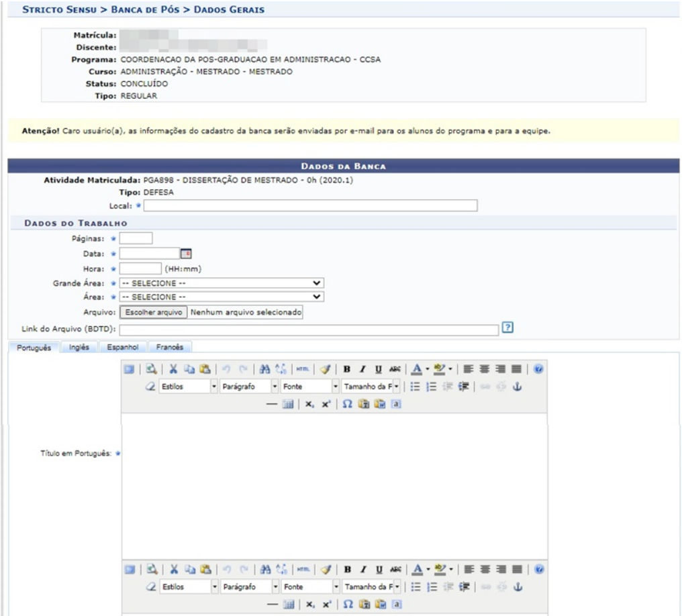The height and width of the screenshot is (616, 682).
Task: Click the help icon beside Link do Arquivo
Action: point(507,327)
